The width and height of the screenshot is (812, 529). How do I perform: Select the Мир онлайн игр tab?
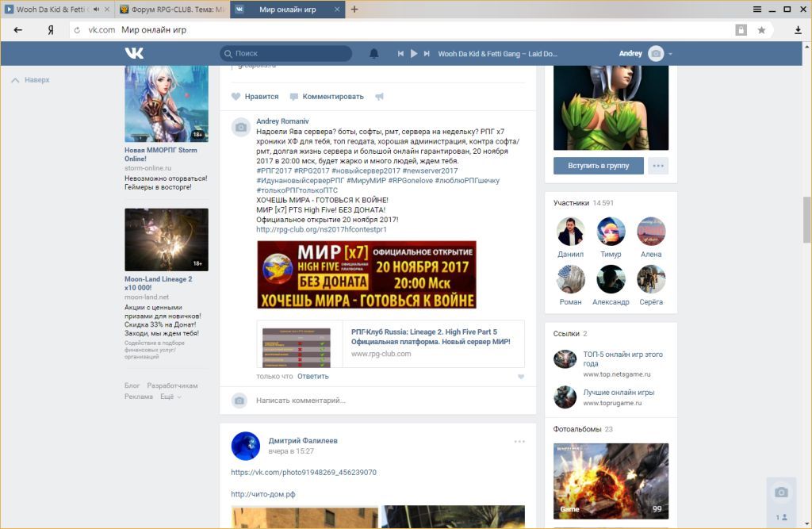tap(287, 10)
